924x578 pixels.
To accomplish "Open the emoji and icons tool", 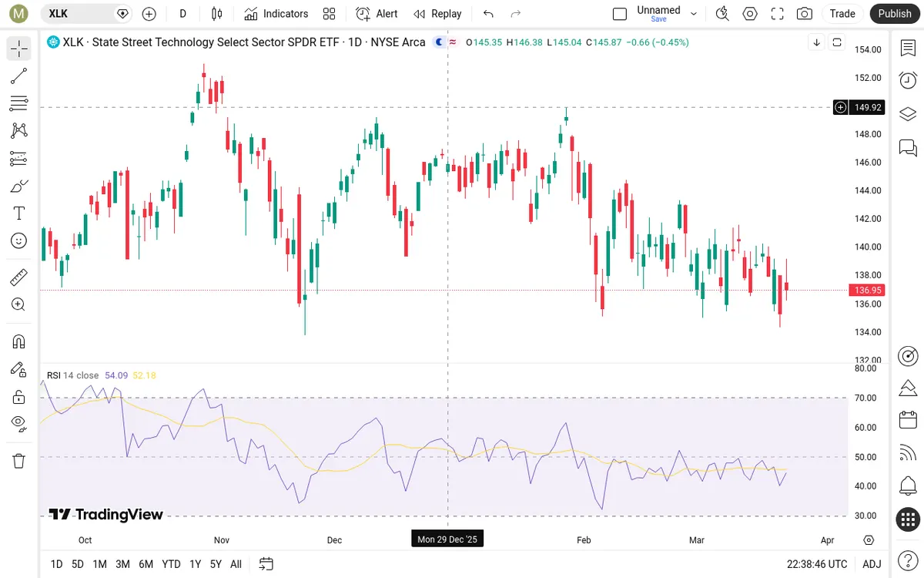I will [19, 240].
